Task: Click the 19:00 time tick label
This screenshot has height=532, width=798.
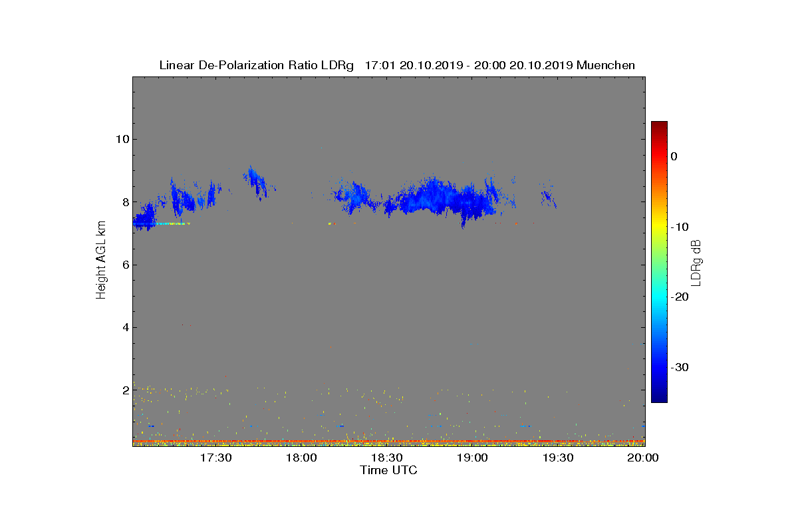Action: tap(472, 458)
